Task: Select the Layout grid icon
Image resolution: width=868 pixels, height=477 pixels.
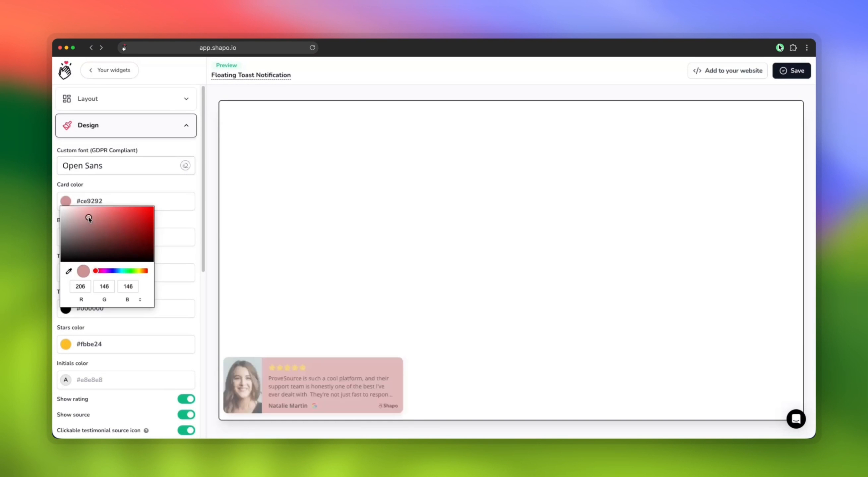Action: pos(66,98)
